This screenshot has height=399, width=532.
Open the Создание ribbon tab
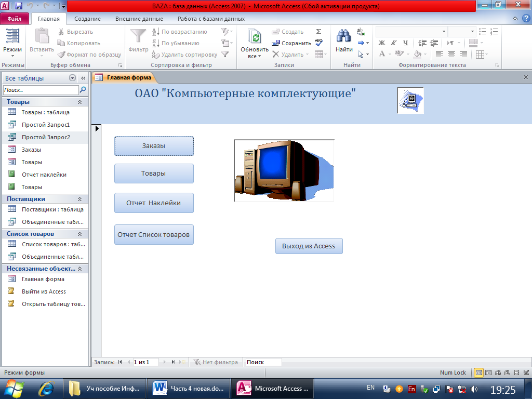[x=87, y=19]
